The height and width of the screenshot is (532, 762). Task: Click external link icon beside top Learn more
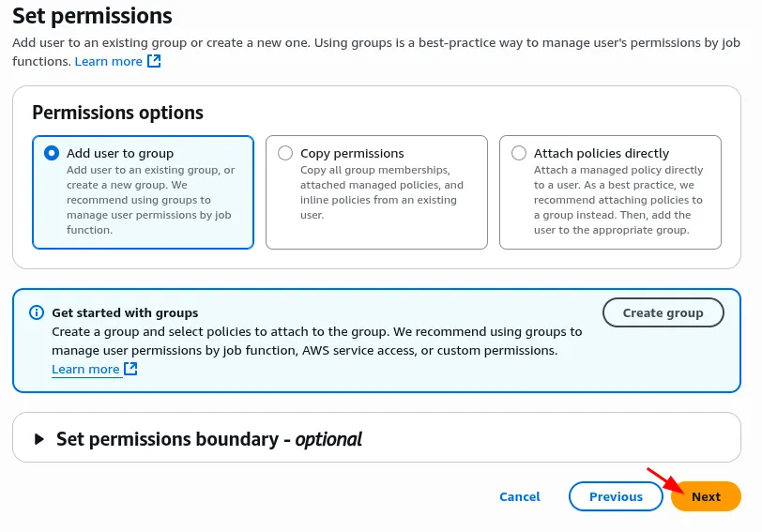pos(155,61)
